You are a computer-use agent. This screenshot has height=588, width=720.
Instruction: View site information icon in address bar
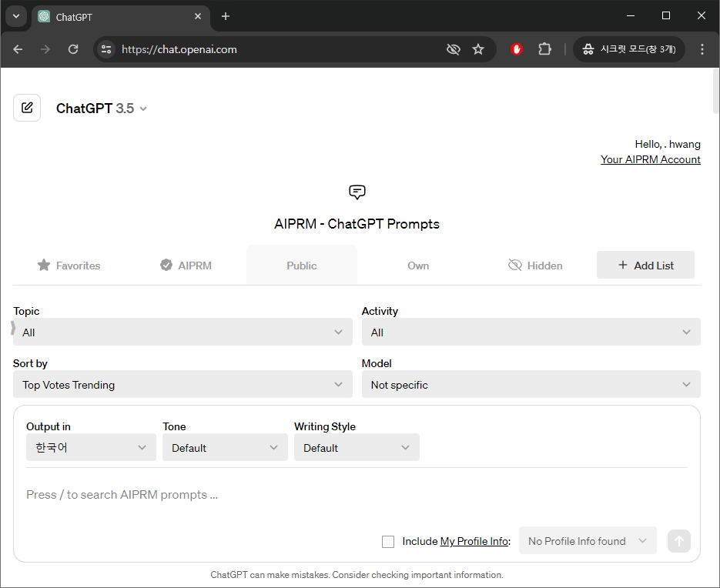(x=106, y=49)
